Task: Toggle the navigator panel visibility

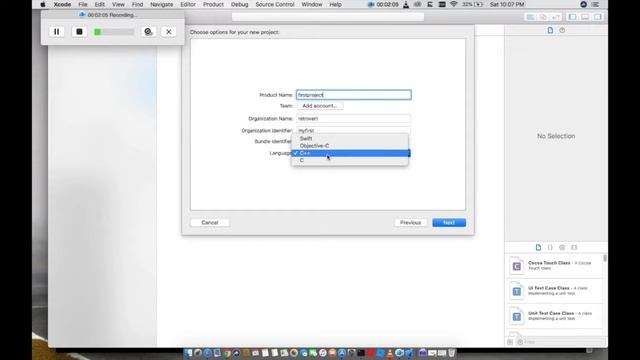Action: coord(572,17)
